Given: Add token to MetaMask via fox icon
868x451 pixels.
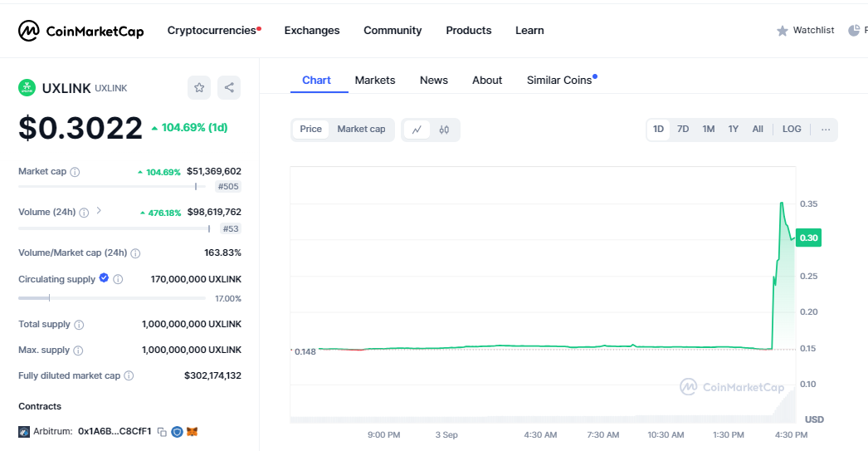Looking at the screenshot, I should 192,432.
